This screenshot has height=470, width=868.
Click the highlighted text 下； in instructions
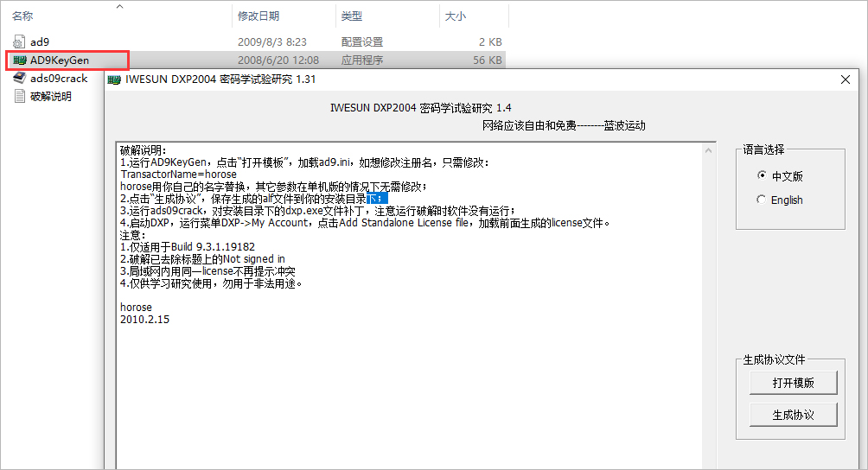pyautogui.click(x=377, y=199)
